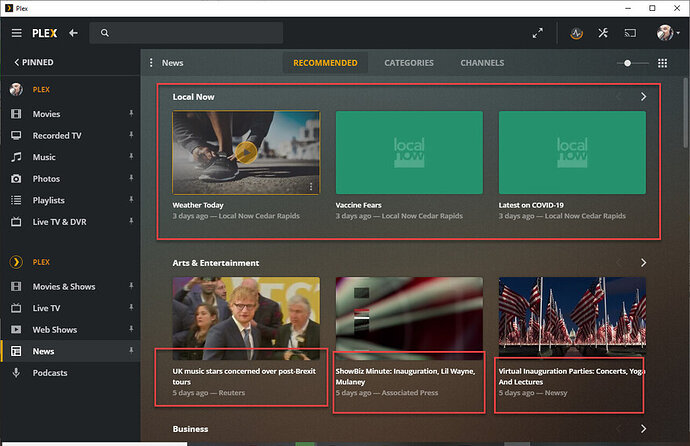Click the Local Now section heading
690x446 pixels.
tap(193, 97)
